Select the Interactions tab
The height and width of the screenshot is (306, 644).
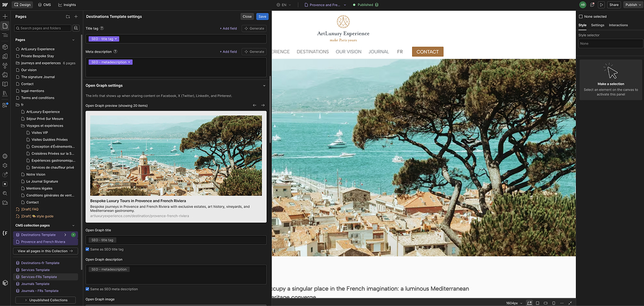(x=618, y=25)
